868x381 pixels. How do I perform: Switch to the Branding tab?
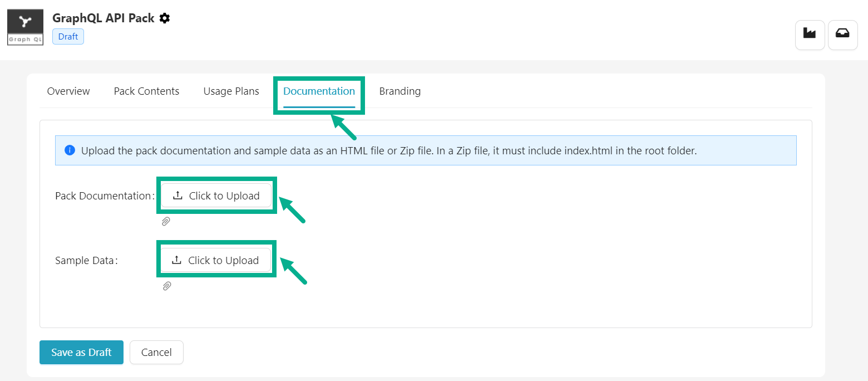click(x=400, y=91)
